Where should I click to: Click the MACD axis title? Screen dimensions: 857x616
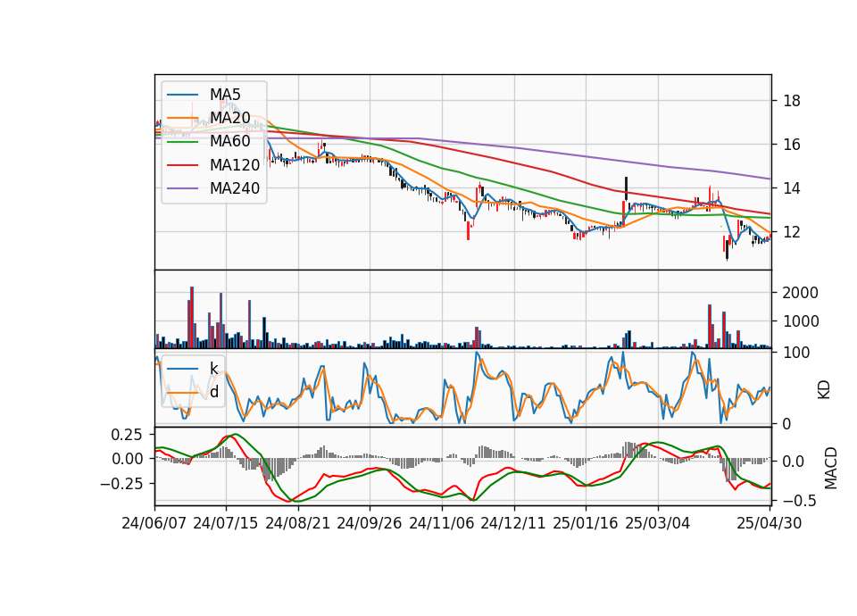pos(831,468)
